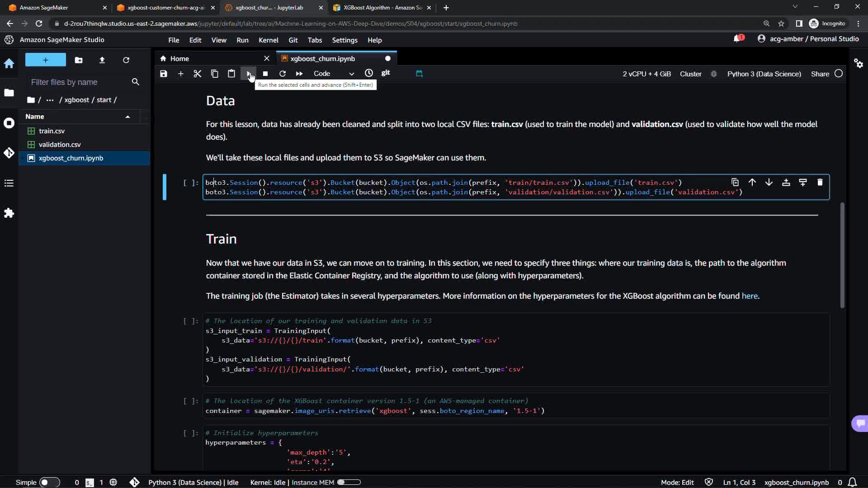Restart the kernel using the refresh toolbar icon
The height and width of the screenshot is (488, 868).
(283, 74)
